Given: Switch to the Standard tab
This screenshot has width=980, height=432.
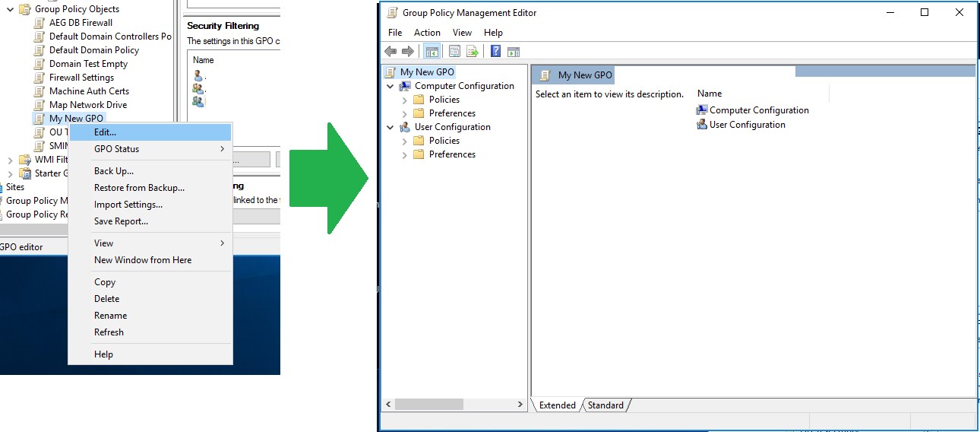Looking at the screenshot, I should [x=605, y=405].
